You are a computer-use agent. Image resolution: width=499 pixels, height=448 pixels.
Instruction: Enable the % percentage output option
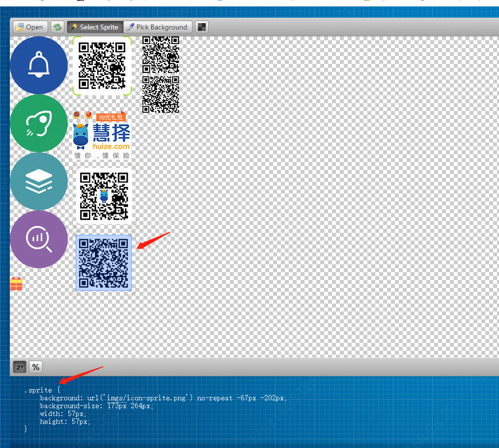(36, 367)
